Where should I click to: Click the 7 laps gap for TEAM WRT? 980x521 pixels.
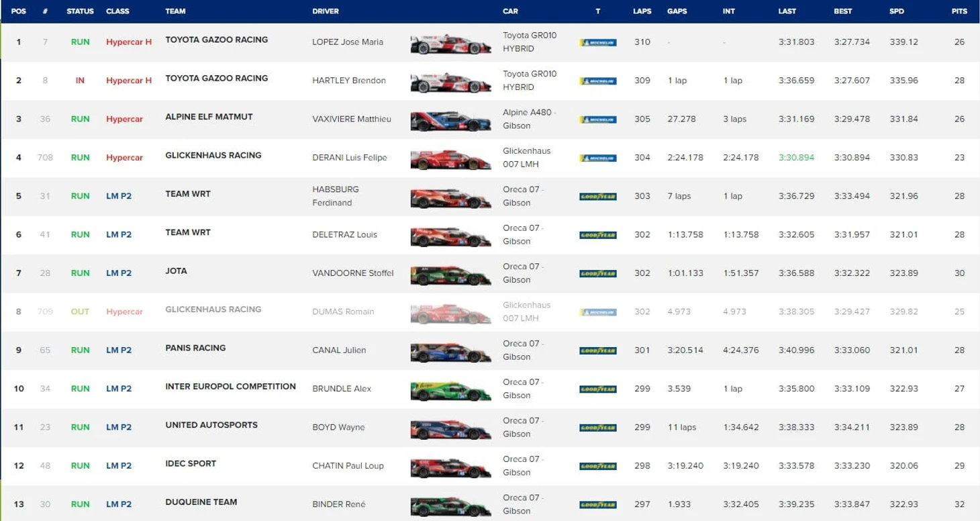tap(679, 196)
